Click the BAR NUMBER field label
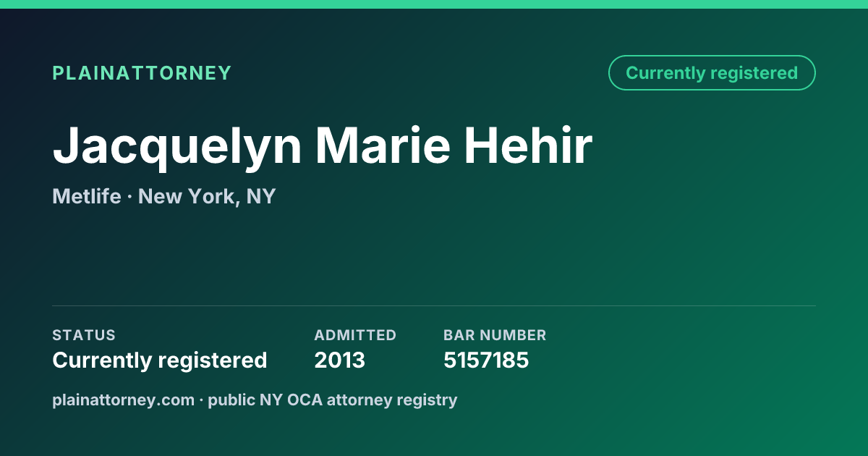Screen dimensions: 868x456 [495, 335]
